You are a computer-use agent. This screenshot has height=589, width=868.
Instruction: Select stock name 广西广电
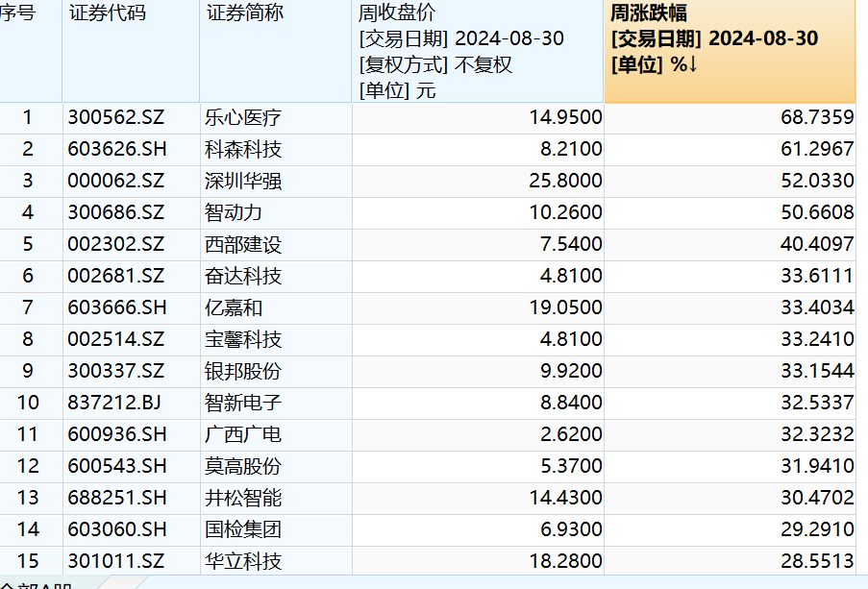tap(243, 434)
